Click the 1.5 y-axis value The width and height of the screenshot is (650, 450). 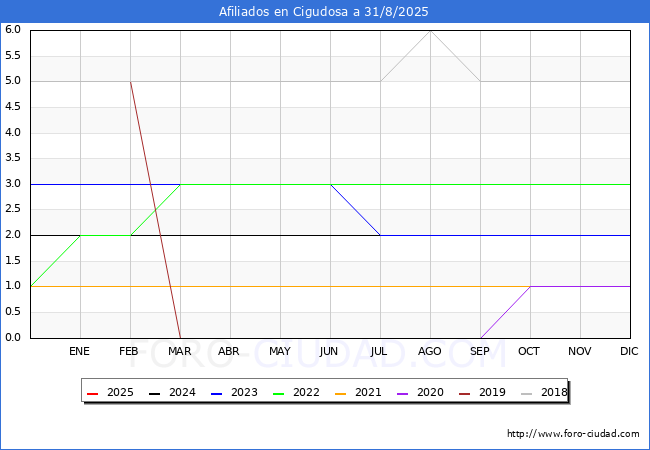(x=13, y=261)
